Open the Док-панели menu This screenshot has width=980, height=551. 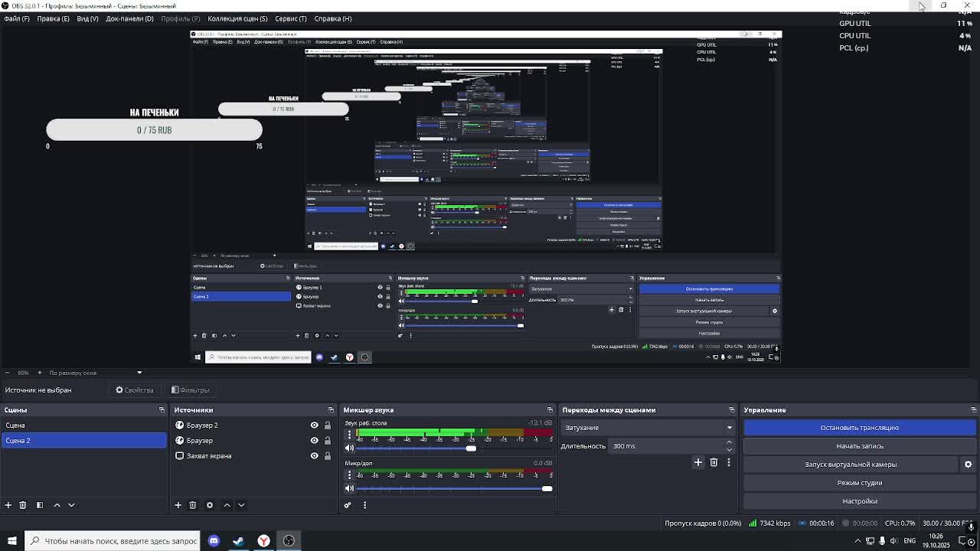[x=129, y=18]
